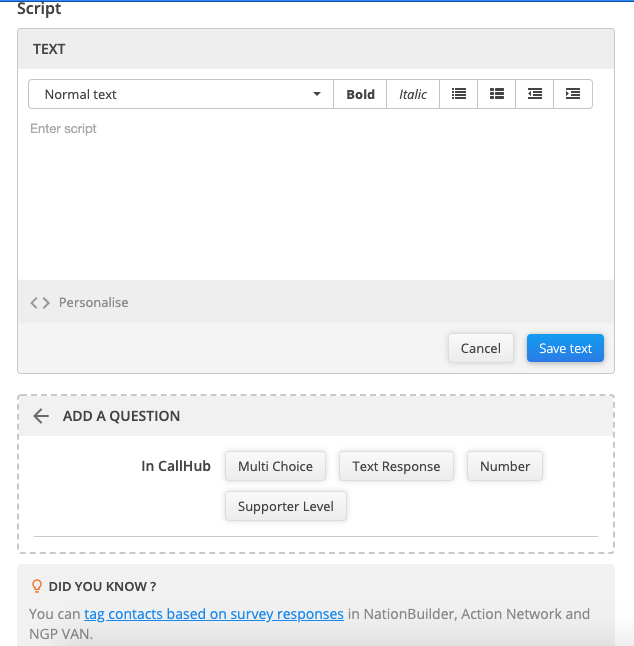
Task: Click Save text button
Action: [x=565, y=348]
